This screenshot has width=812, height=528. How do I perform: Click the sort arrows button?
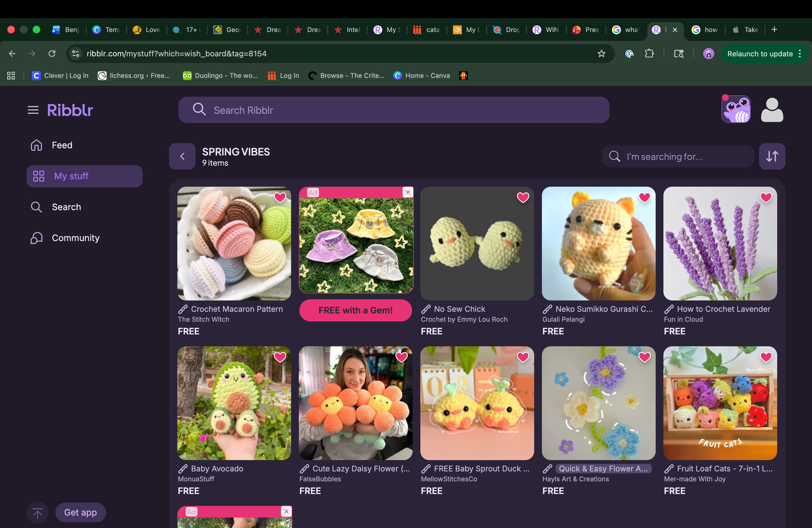(772, 156)
